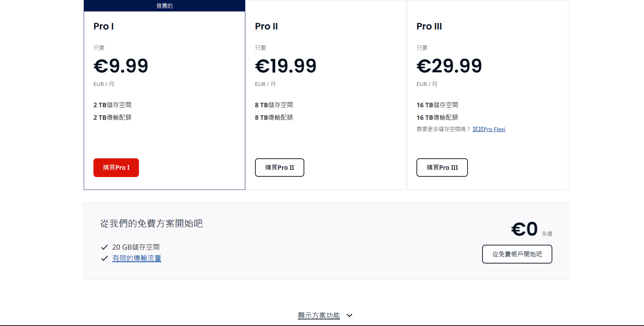The image size is (644, 326).
Task: Click the €19.99 price text
Action: (286, 66)
